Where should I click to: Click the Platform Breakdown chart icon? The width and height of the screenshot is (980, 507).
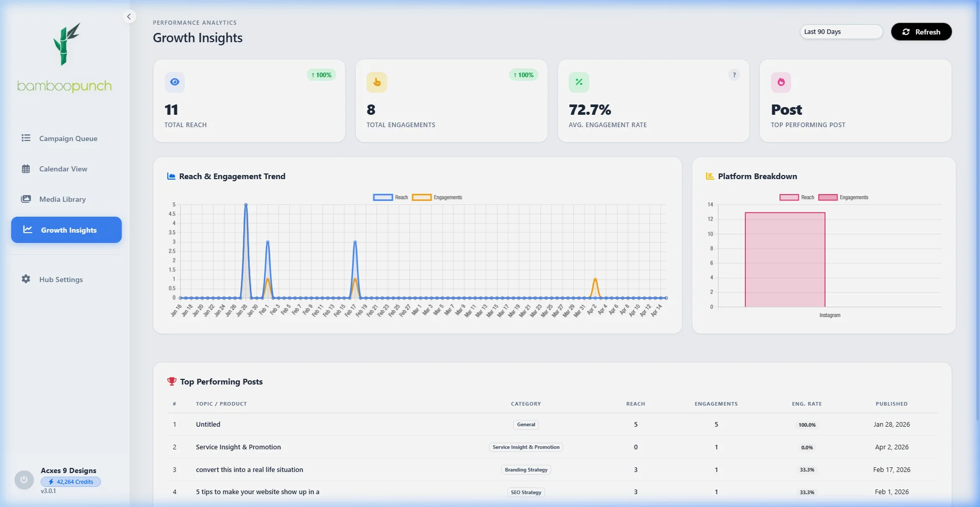point(710,177)
